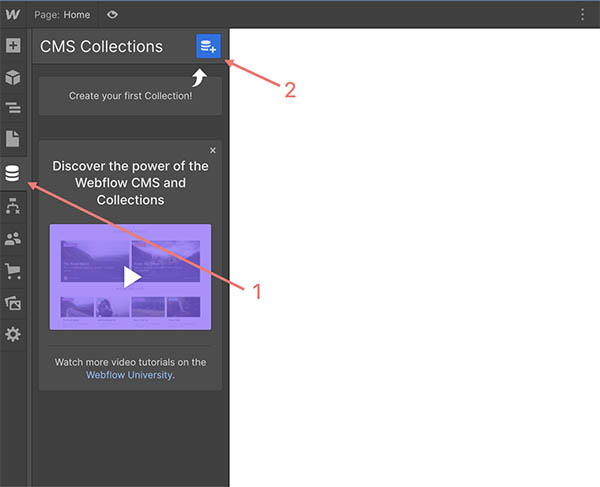The height and width of the screenshot is (487, 600).
Task: Play the CMS Collections tutorial video
Action: click(x=130, y=277)
